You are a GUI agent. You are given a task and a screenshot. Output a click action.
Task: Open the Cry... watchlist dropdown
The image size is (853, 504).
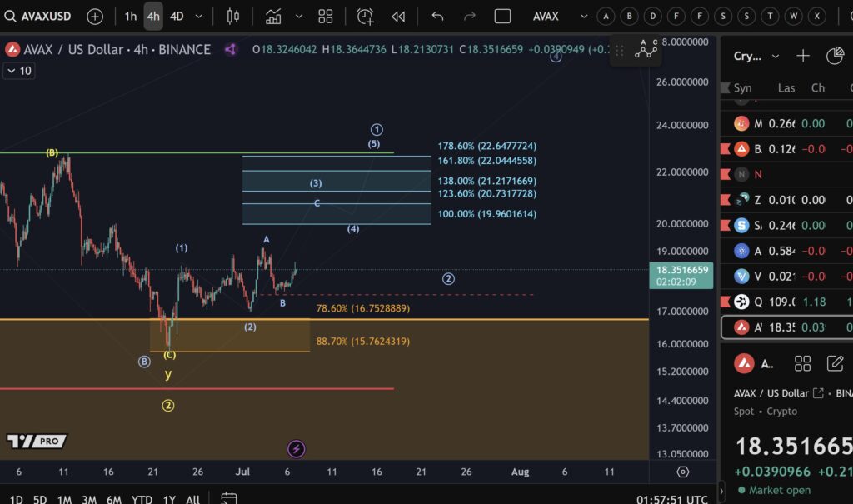(x=756, y=56)
